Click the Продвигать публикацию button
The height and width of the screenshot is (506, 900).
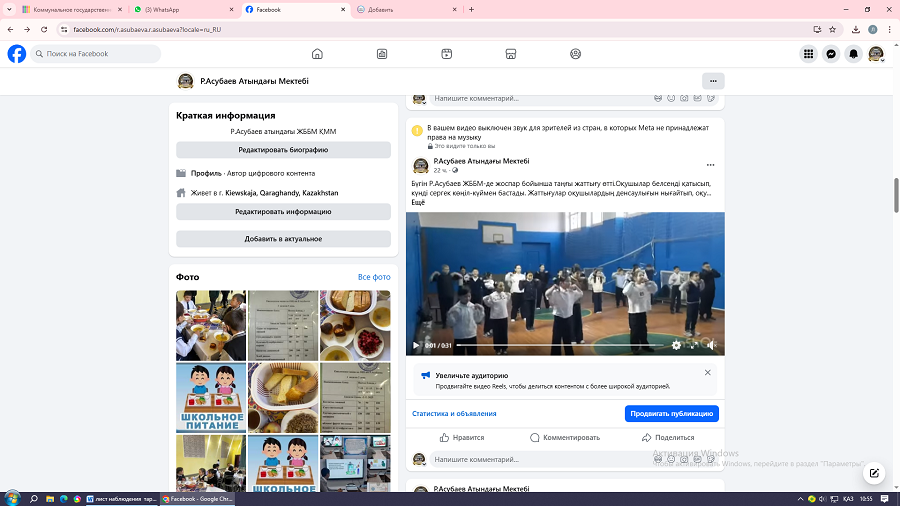coord(671,413)
